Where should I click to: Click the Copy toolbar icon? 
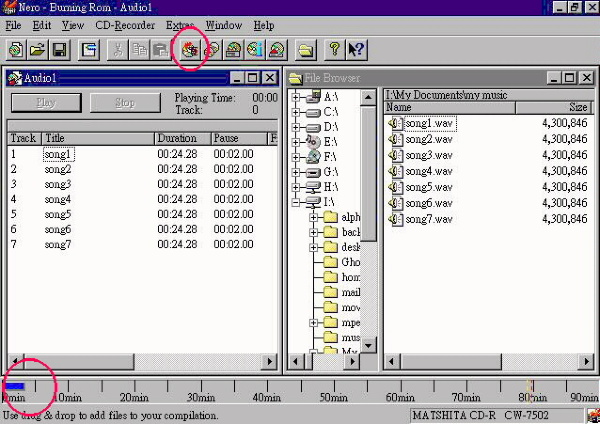coord(140,50)
